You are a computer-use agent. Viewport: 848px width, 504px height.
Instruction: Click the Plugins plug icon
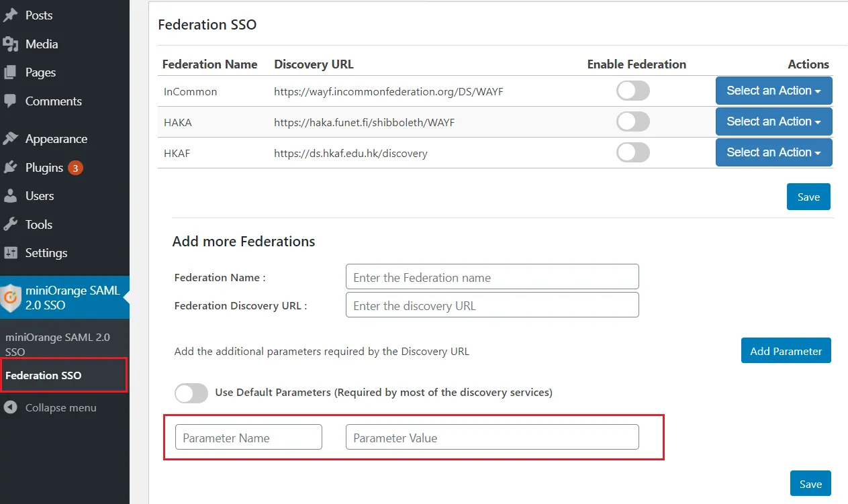click(x=10, y=168)
